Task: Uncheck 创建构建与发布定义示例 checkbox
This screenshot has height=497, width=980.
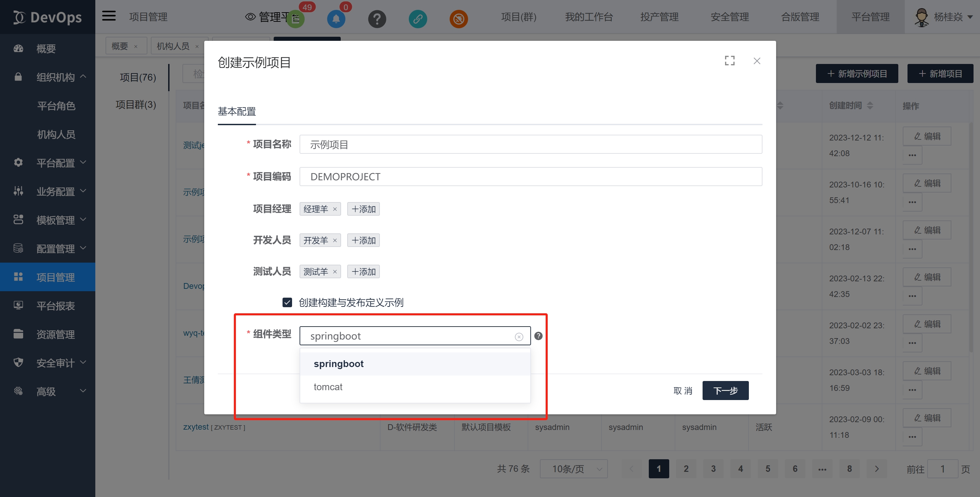Action: tap(287, 302)
